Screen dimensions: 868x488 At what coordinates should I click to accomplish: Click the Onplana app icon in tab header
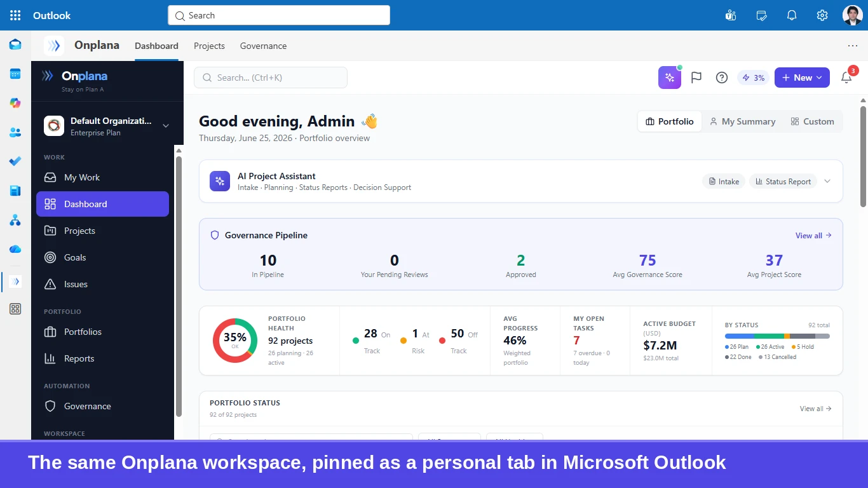point(54,46)
